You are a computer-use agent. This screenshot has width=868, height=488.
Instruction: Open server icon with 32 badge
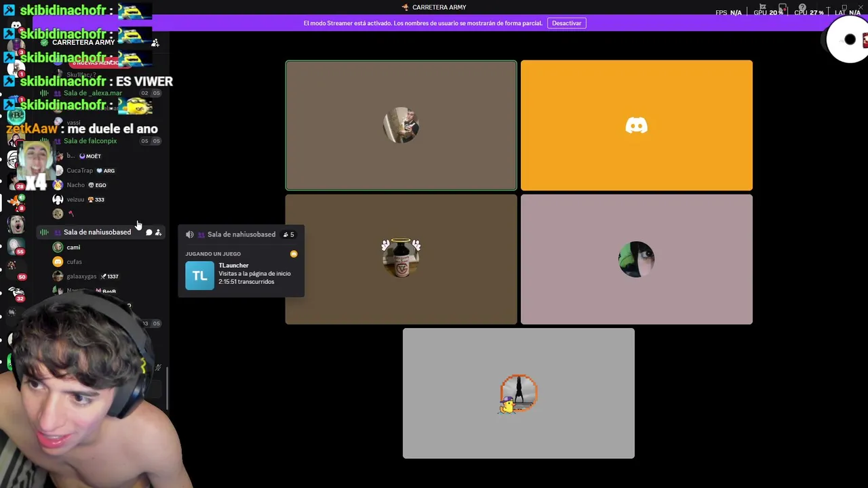(x=16, y=294)
